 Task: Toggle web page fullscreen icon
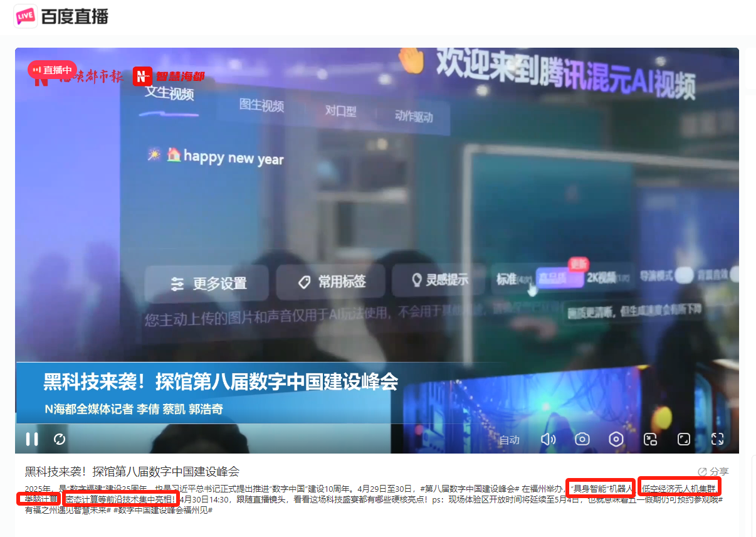(x=684, y=439)
